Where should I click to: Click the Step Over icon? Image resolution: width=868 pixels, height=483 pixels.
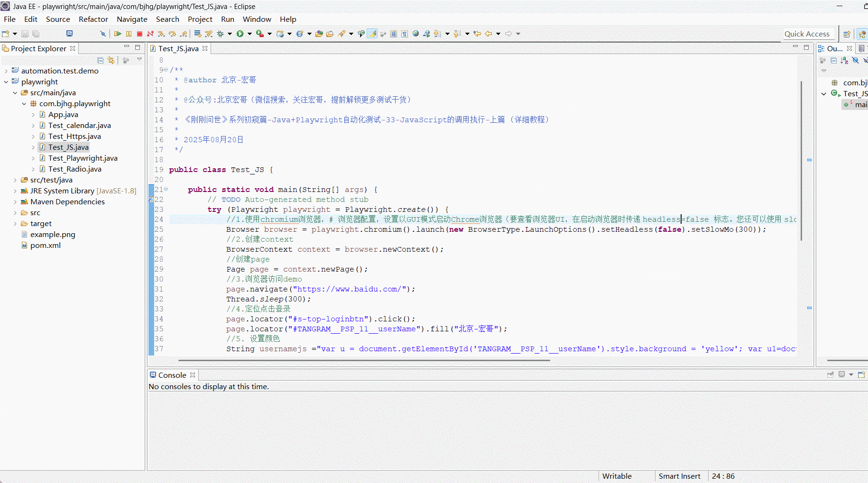[x=172, y=34]
